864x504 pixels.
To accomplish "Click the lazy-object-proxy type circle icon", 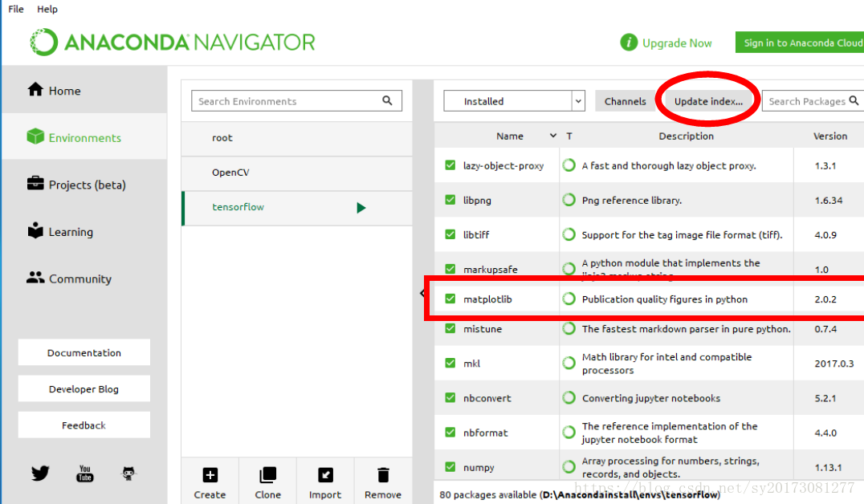I will point(569,165).
